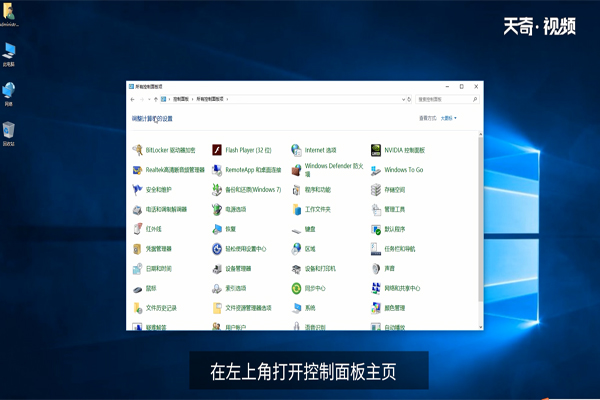
Task: Open 电源选项 battery icon
Action: pos(229,209)
